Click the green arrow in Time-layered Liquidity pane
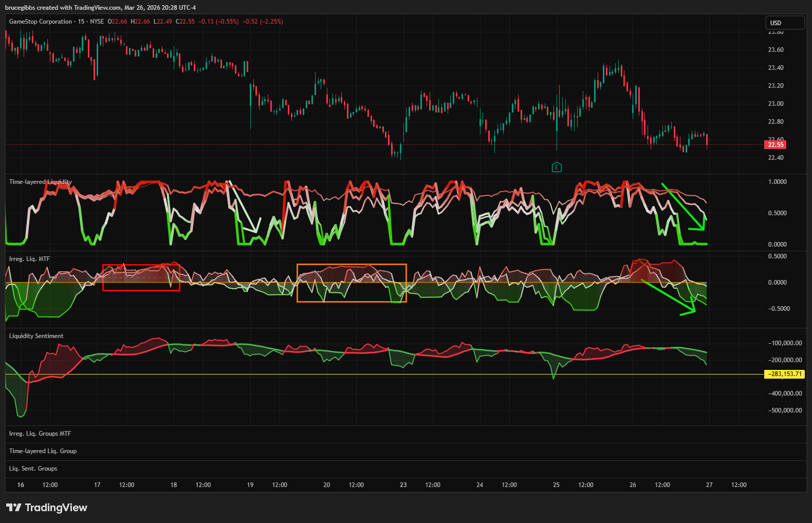This screenshot has width=812, height=523. (682, 206)
